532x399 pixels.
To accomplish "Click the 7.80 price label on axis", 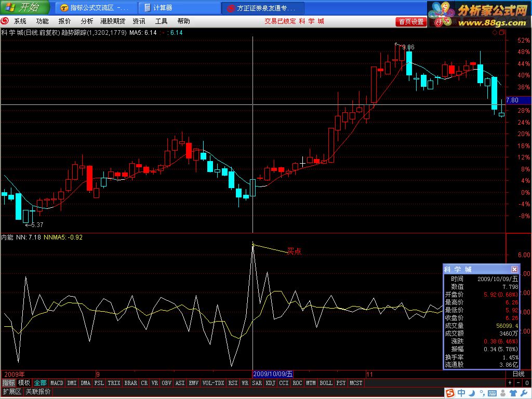I will [x=512, y=100].
